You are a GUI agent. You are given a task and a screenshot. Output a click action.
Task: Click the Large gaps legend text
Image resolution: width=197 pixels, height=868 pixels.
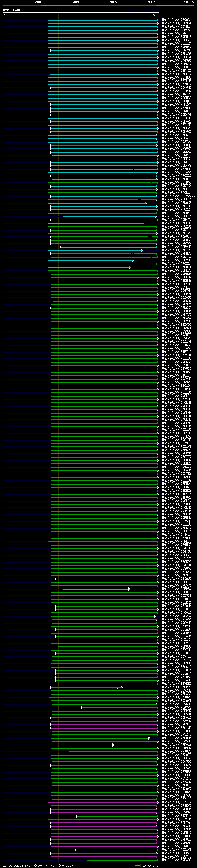click(38, 866)
